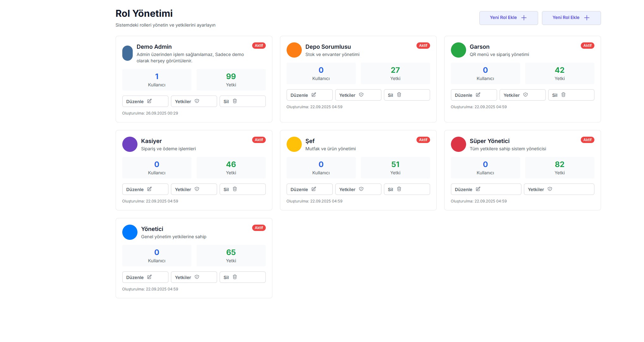The image size is (644, 342).
Task: Click the shield icon on Süper Yönetici card
Action: pyautogui.click(x=550, y=189)
